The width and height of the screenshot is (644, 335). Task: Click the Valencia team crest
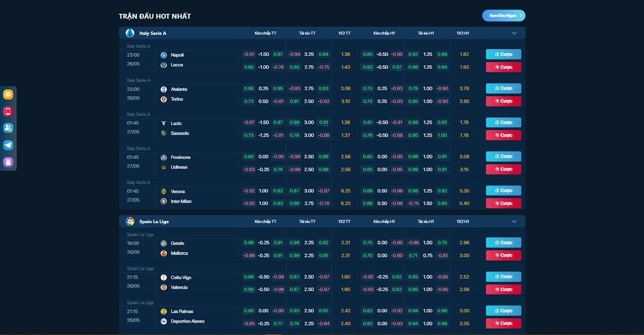tap(164, 287)
